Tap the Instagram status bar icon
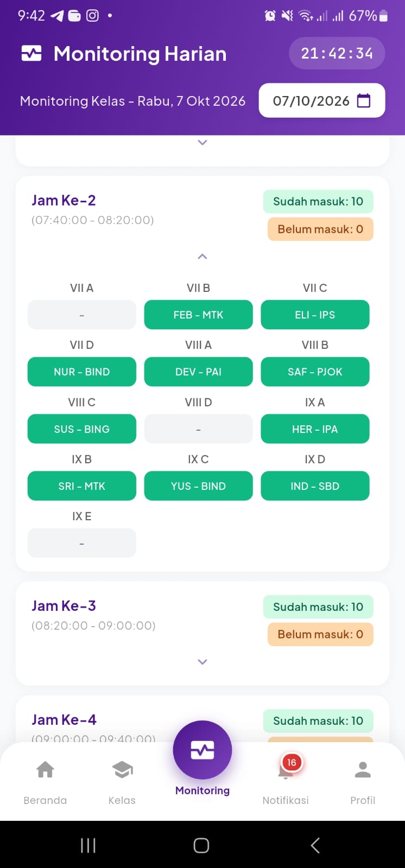 pyautogui.click(x=93, y=16)
